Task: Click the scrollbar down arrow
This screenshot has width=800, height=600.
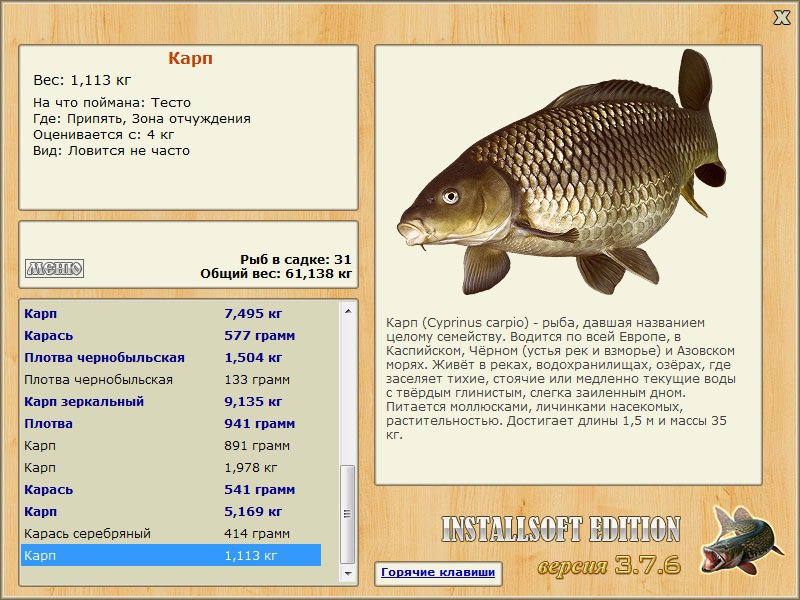Action: (348, 573)
